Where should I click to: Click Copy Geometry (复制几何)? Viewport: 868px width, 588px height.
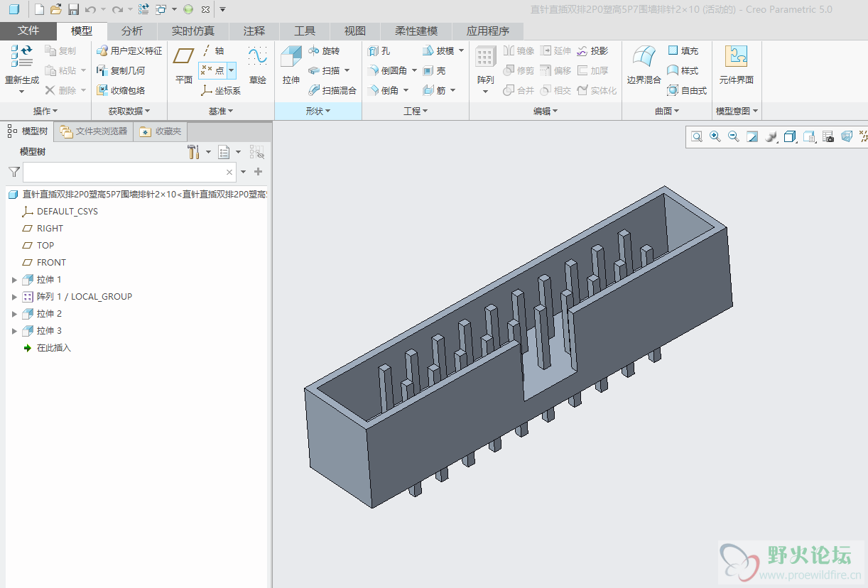(121, 71)
